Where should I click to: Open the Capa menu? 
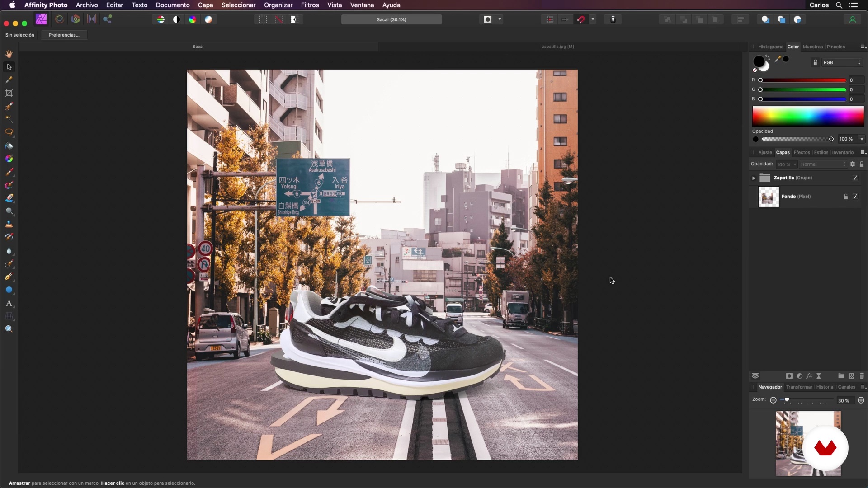(x=205, y=5)
